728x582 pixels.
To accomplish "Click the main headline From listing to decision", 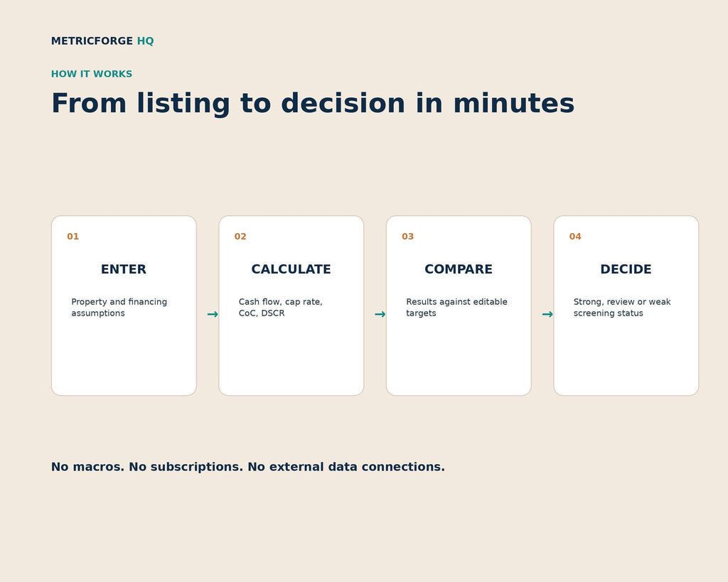I will coord(313,103).
